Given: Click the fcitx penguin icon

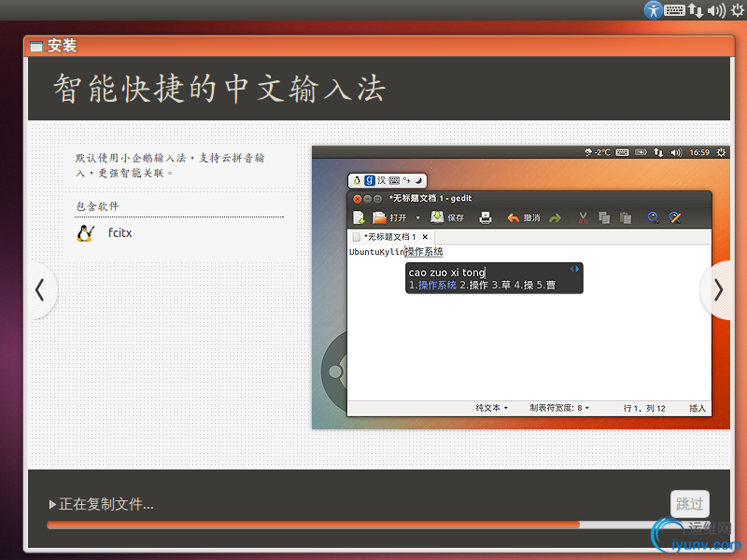Looking at the screenshot, I should tap(85, 232).
